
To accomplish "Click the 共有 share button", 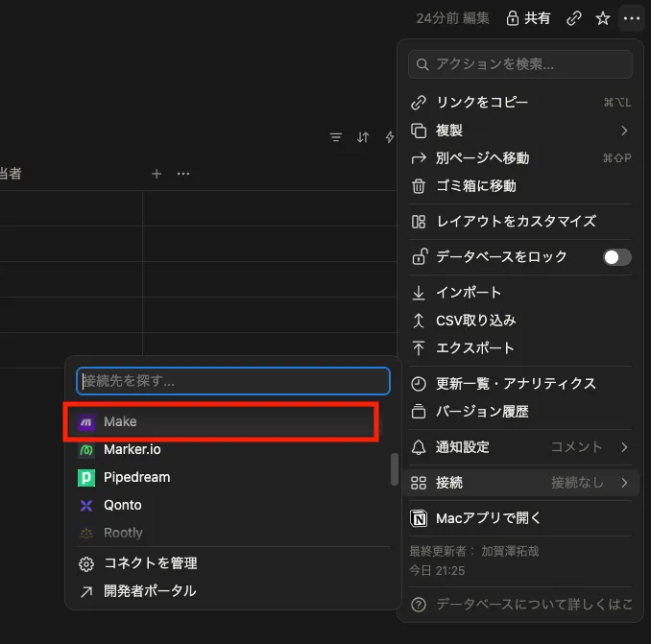I will click(528, 18).
